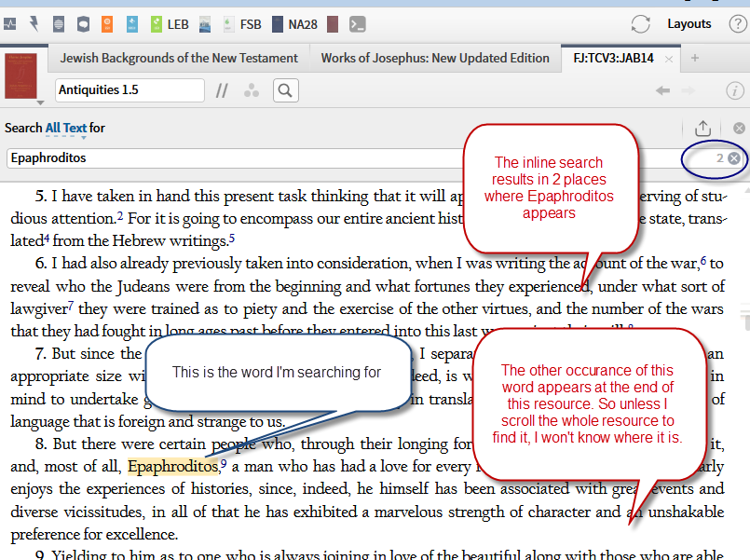Open footnote 2 after attention
Image resolution: width=750 pixels, height=560 pixels.
pyautogui.click(x=119, y=215)
